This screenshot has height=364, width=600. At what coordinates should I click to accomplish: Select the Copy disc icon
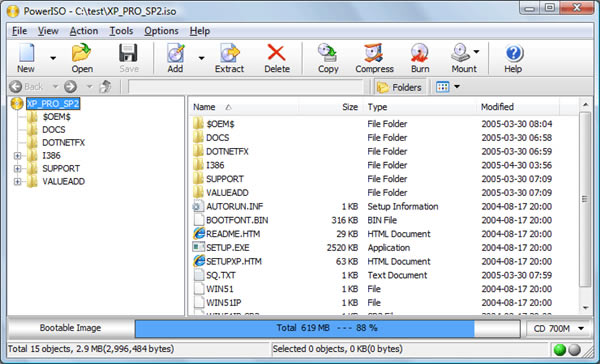[x=328, y=53]
